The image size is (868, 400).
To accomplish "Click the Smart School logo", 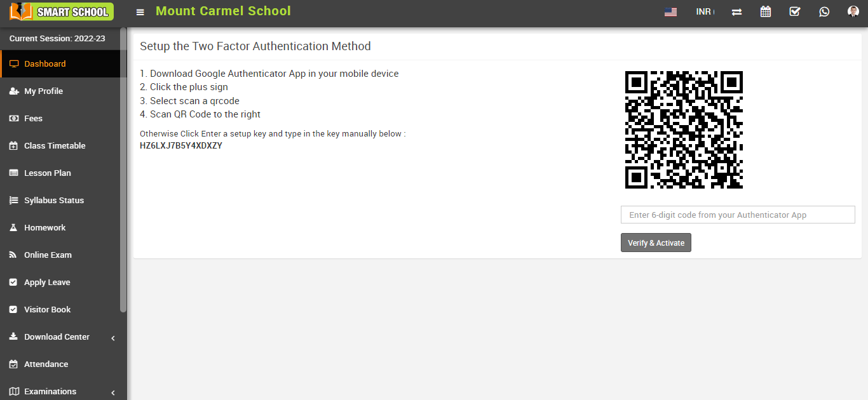I will (60, 11).
